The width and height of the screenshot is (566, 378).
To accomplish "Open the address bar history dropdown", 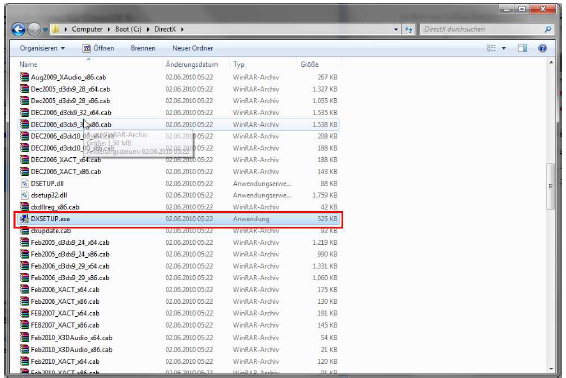I will coord(396,29).
